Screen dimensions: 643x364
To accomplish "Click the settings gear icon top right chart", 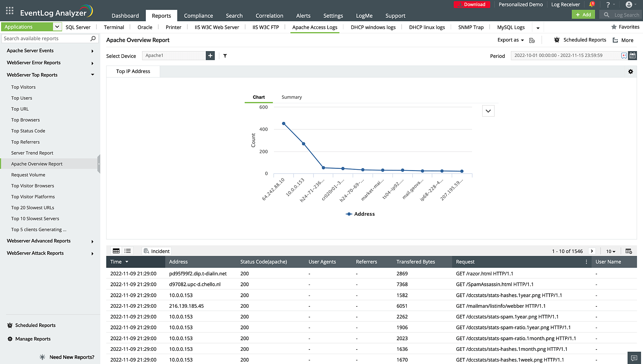I will [631, 72].
